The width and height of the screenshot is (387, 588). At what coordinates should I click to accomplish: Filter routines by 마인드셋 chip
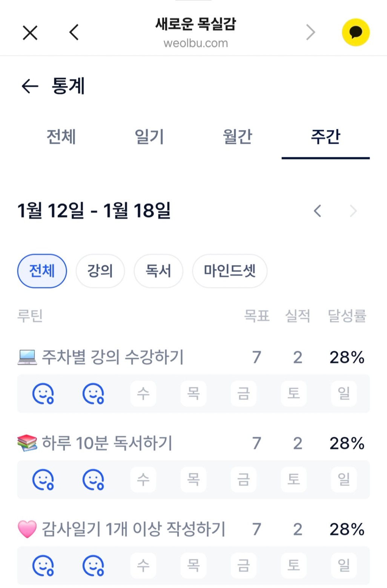click(230, 271)
